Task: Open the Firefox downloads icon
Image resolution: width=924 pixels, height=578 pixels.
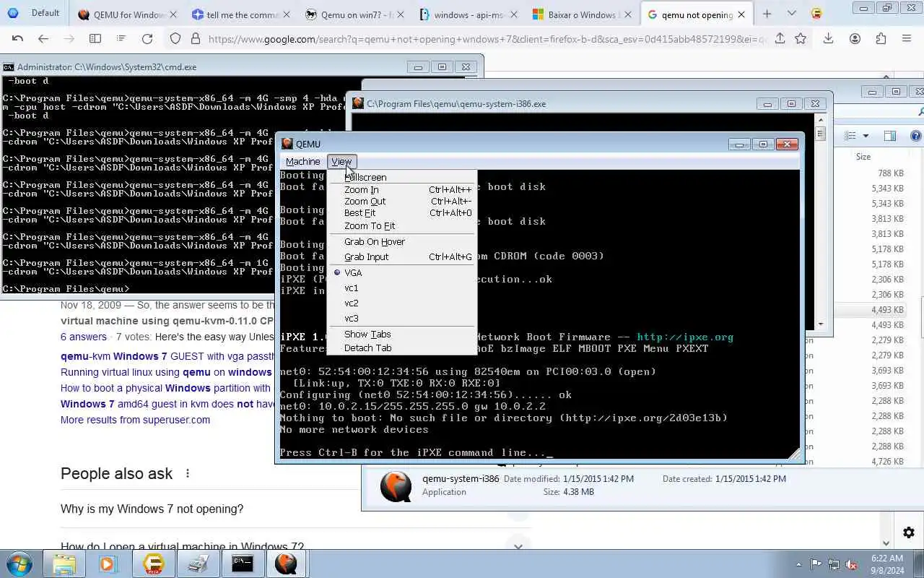Action: [x=829, y=39]
